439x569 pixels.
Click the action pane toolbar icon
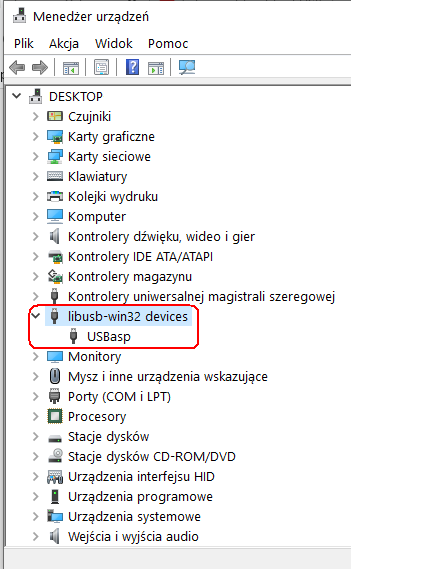tap(156, 68)
